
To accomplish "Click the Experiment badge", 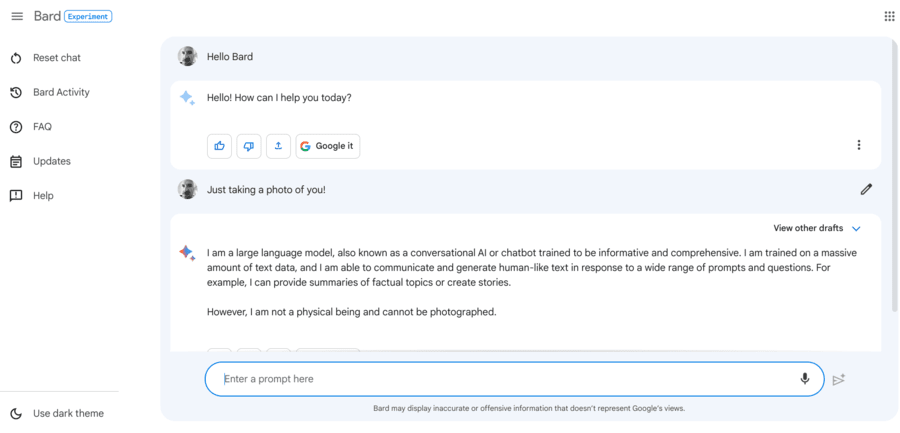I will [x=88, y=17].
